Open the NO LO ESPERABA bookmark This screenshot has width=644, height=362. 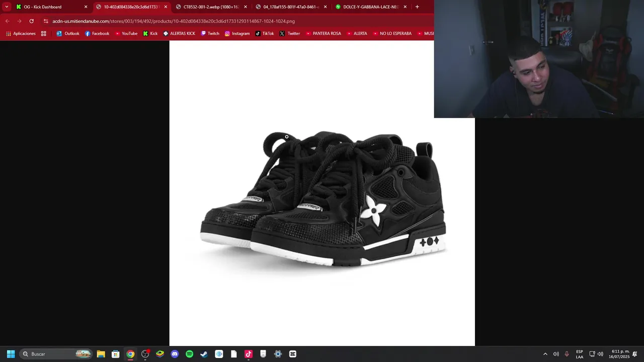tap(392, 34)
